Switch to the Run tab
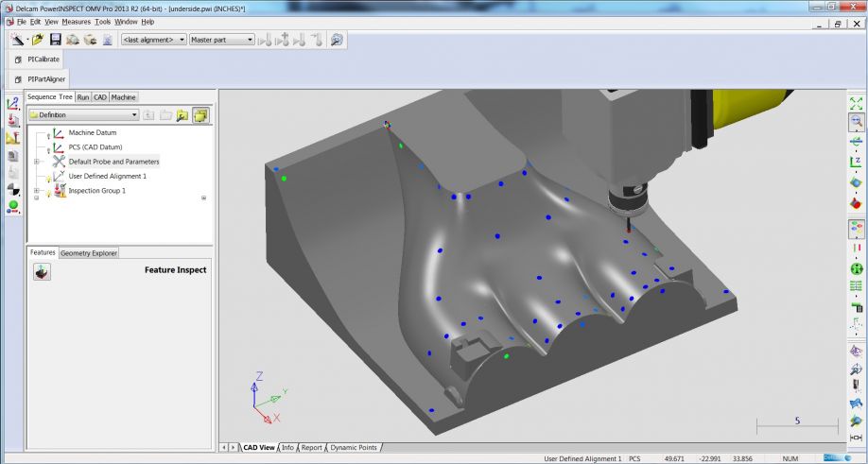Screen dimensions: 868x464 tap(83, 97)
